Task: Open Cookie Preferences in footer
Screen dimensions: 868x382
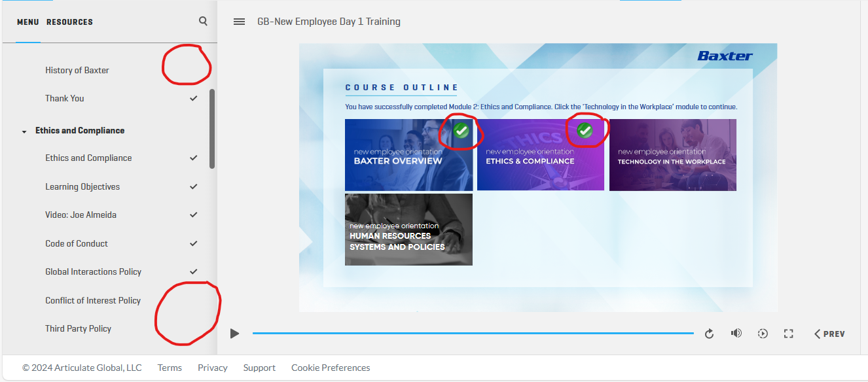Action: click(331, 368)
